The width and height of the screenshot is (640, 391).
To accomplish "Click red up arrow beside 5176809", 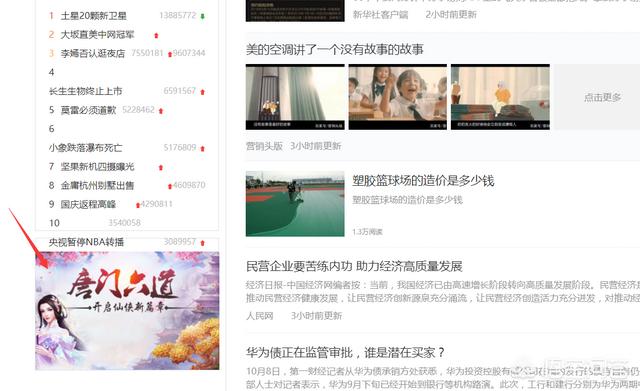I will [x=202, y=149].
